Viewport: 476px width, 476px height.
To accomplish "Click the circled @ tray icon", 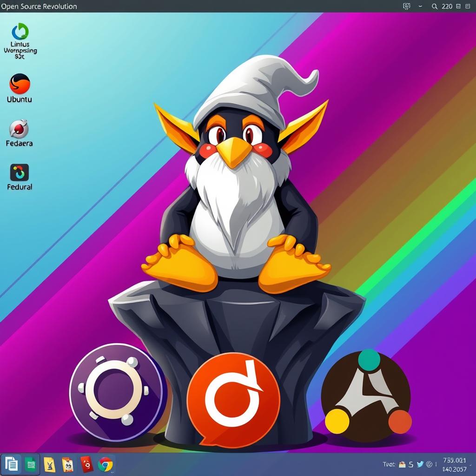I will (429, 464).
